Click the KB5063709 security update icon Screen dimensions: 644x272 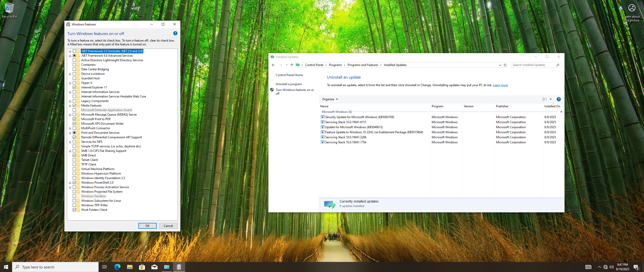(323, 117)
